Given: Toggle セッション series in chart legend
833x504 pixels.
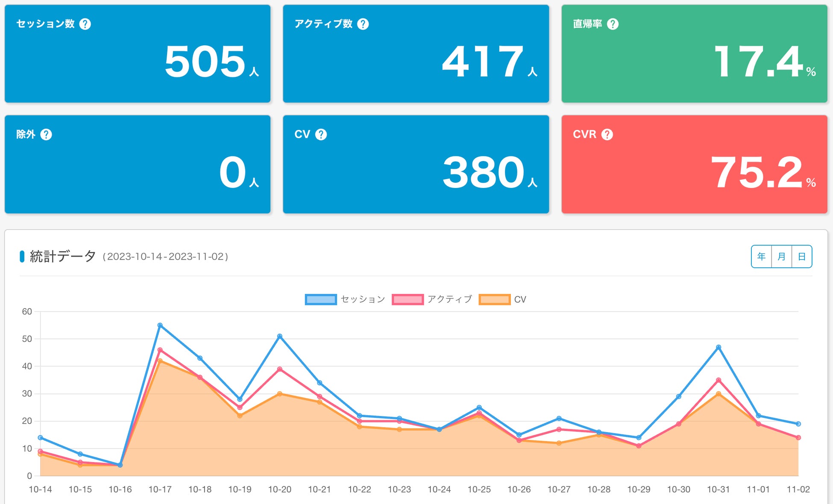Looking at the screenshot, I should click(x=363, y=299).
